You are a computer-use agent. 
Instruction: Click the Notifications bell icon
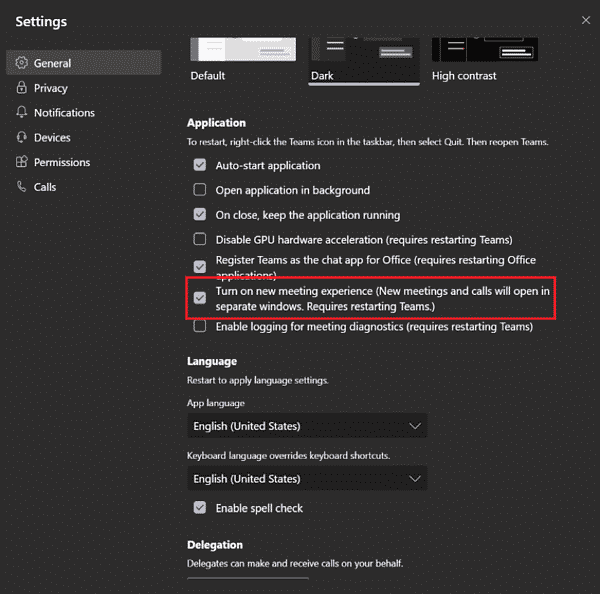pyautogui.click(x=21, y=113)
